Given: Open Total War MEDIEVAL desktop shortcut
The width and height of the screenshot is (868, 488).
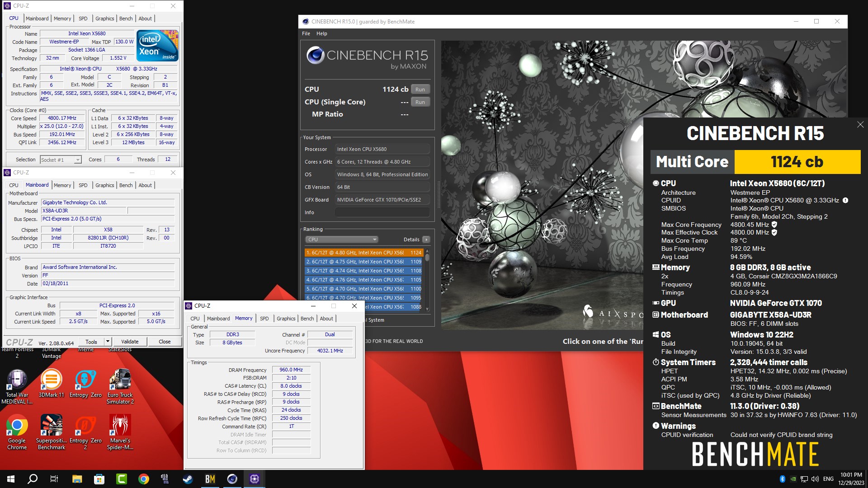Looking at the screenshot, I should pyautogui.click(x=17, y=386).
